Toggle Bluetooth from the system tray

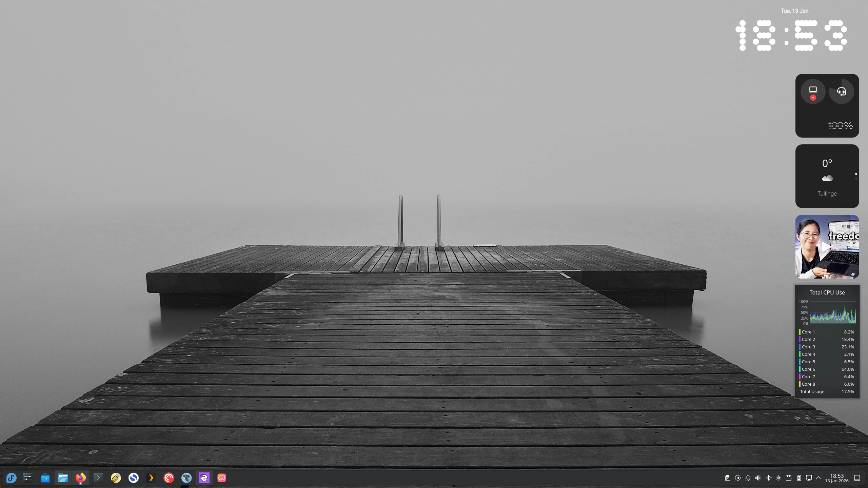click(768, 478)
